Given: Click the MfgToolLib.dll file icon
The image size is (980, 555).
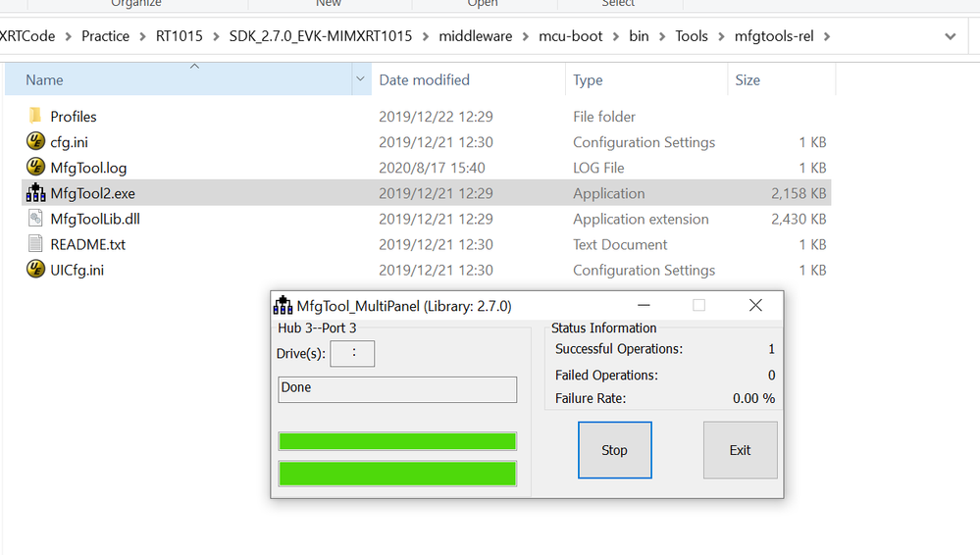Looking at the screenshot, I should tap(35, 218).
